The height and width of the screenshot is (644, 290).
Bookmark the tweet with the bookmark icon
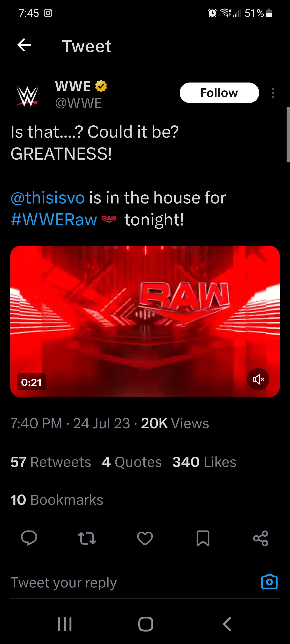203,538
